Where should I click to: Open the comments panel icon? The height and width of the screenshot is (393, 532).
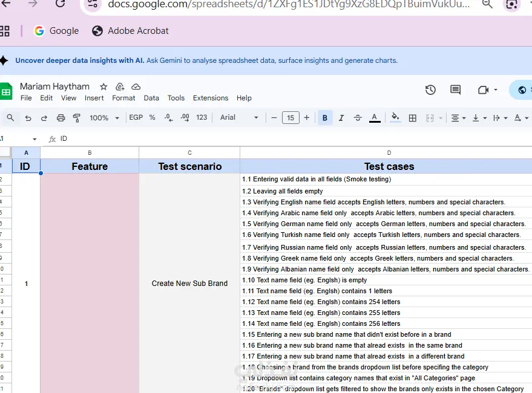455,90
